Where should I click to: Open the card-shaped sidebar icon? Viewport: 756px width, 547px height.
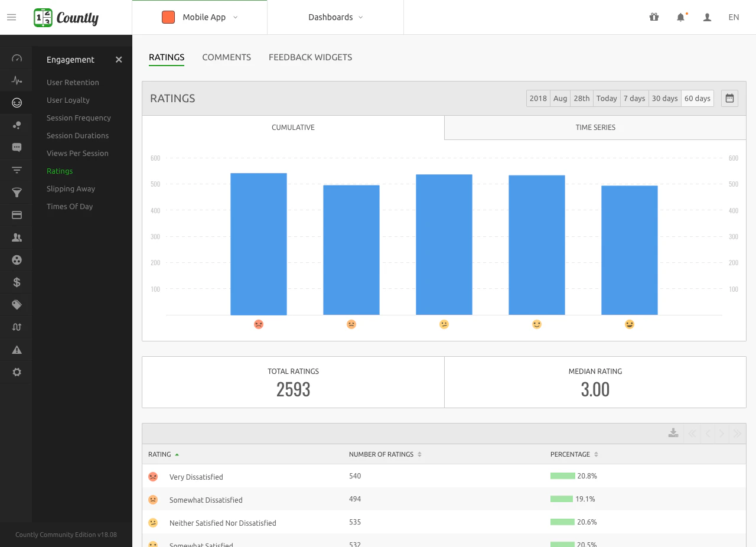pos(17,215)
